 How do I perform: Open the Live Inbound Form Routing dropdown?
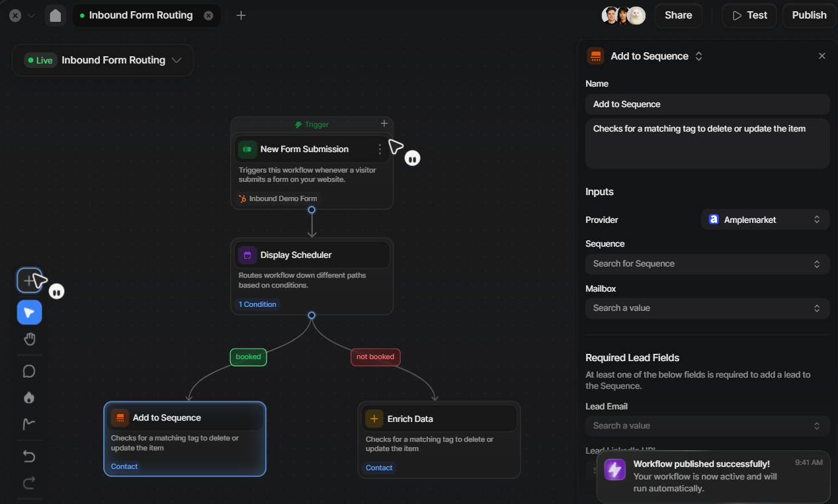103,60
